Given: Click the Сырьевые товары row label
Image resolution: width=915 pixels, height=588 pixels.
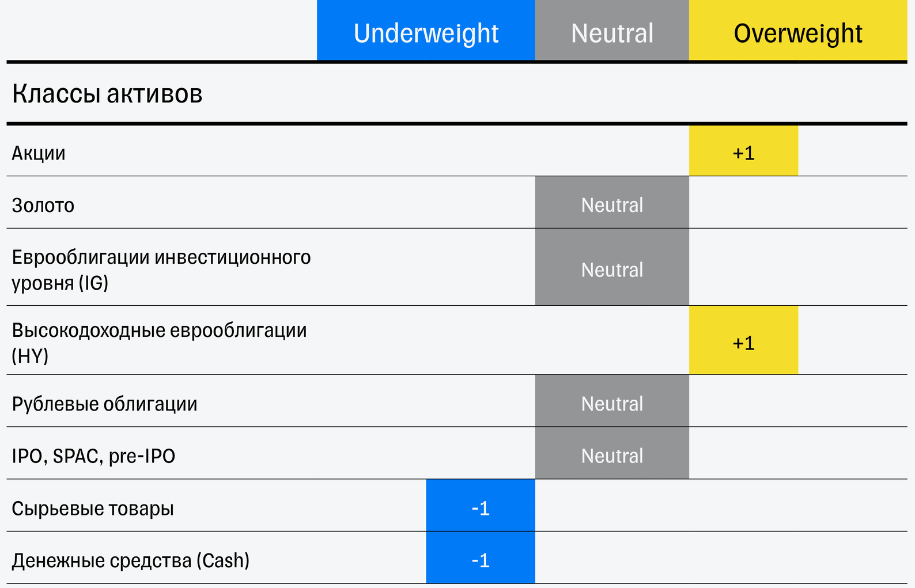Looking at the screenshot, I should click(93, 509).
